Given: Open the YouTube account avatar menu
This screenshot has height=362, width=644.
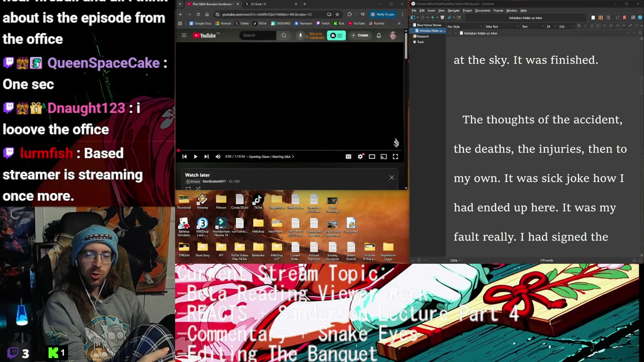Looking at the screenshot, I should [x=393, y=35].
